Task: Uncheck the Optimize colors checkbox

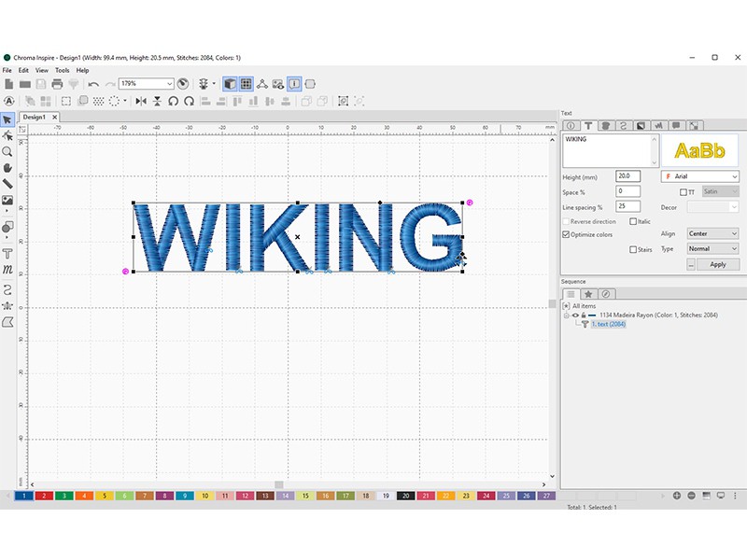Action: click(x=566, y=234)
